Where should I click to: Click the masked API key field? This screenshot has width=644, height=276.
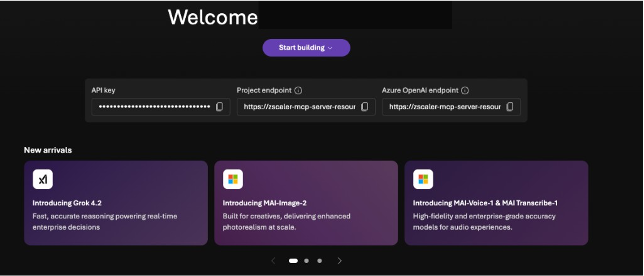[161, 107]
